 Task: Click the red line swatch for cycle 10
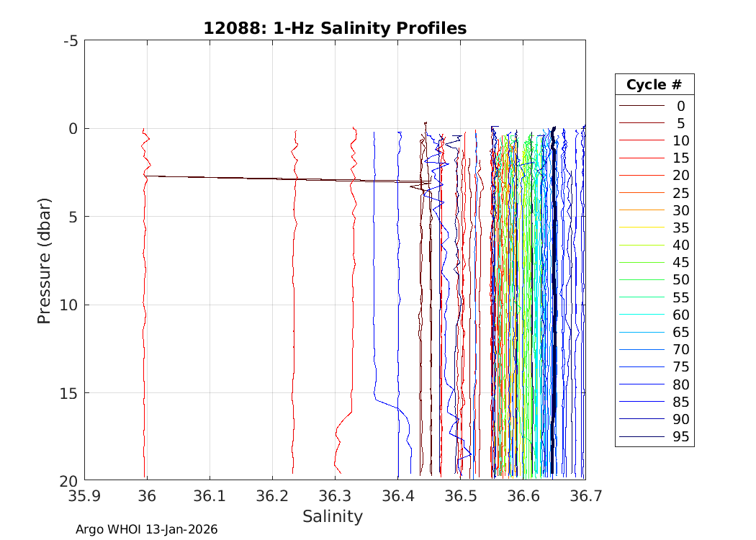click(641, 140)
